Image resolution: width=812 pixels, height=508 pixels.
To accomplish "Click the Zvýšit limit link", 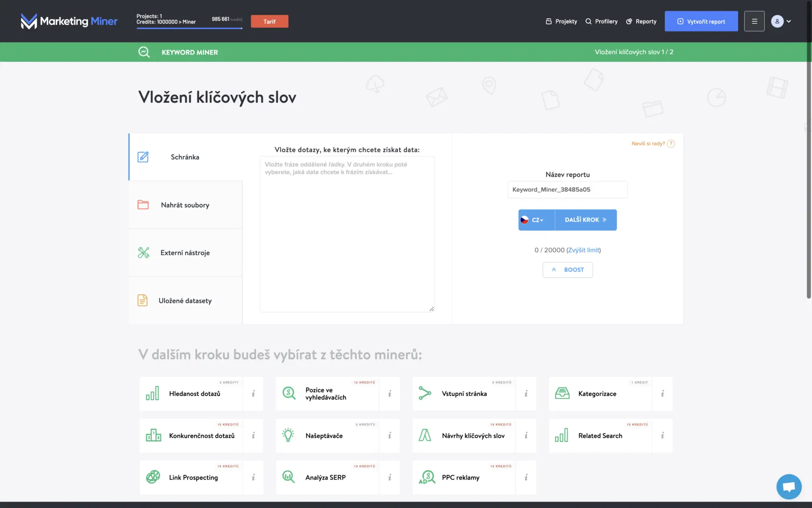I will tap(583, 250).
